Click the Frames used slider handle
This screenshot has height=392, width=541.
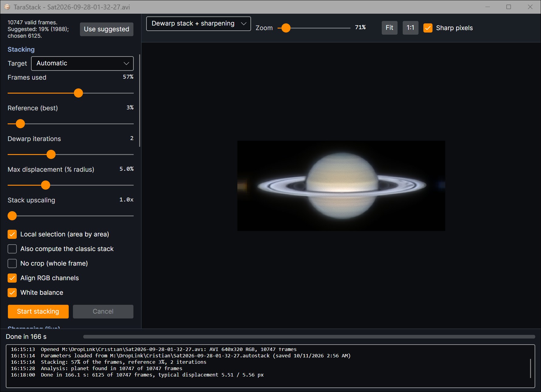pyautogui.click(x=78, y=93)
